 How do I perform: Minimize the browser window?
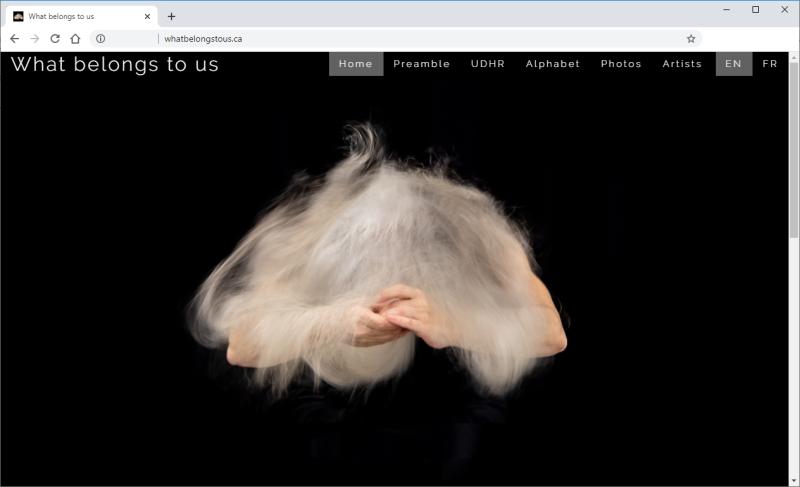pos(727,10)
